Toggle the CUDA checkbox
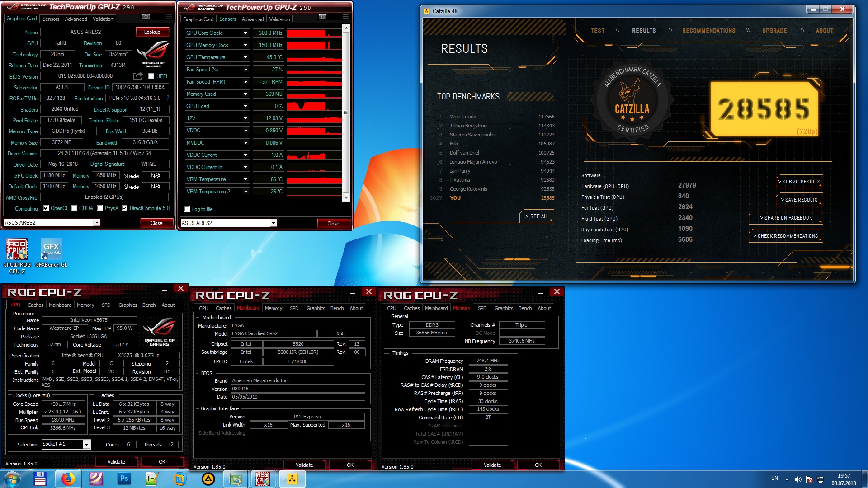This screenshot has width=868, height=488. (75, 208)
